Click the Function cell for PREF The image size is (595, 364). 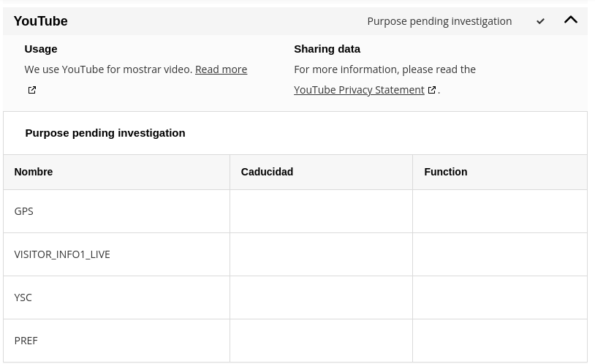click(x=500, y=341)
